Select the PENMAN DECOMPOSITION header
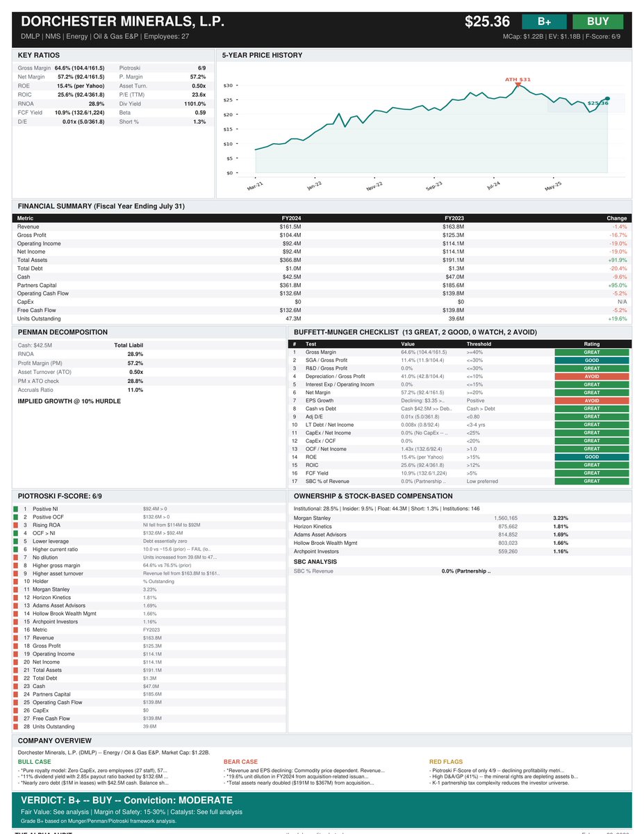This screenshot has width=644, height=834. [x=63, y=332]
